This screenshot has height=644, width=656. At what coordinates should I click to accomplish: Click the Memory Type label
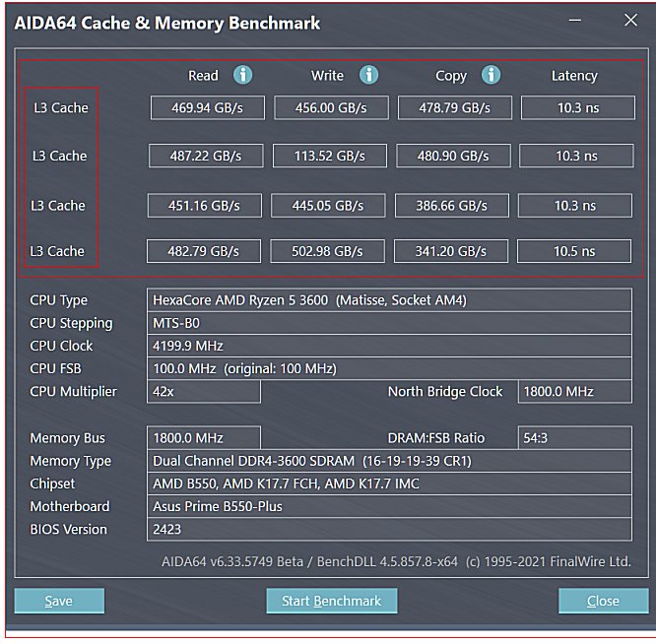click(70, 461)
